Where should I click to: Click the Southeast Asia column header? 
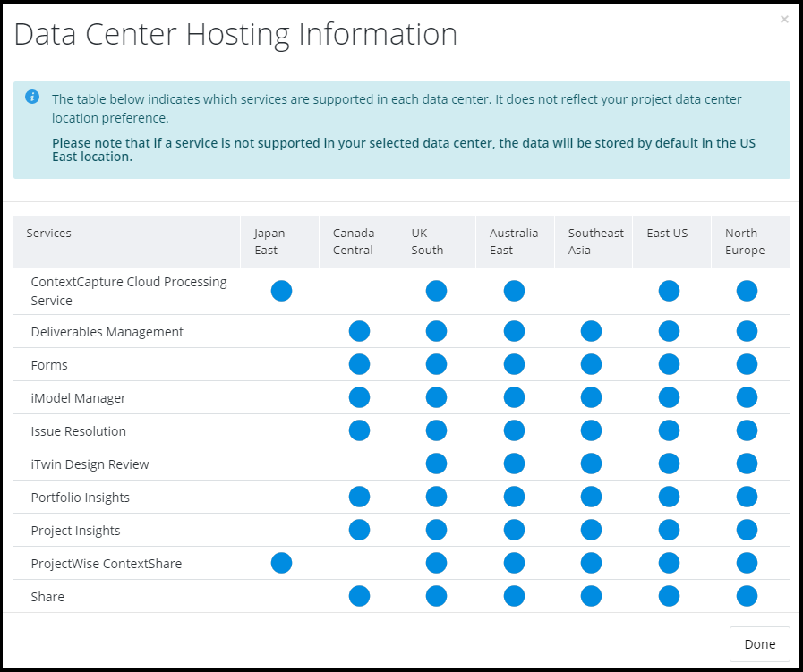coord(595,241)
